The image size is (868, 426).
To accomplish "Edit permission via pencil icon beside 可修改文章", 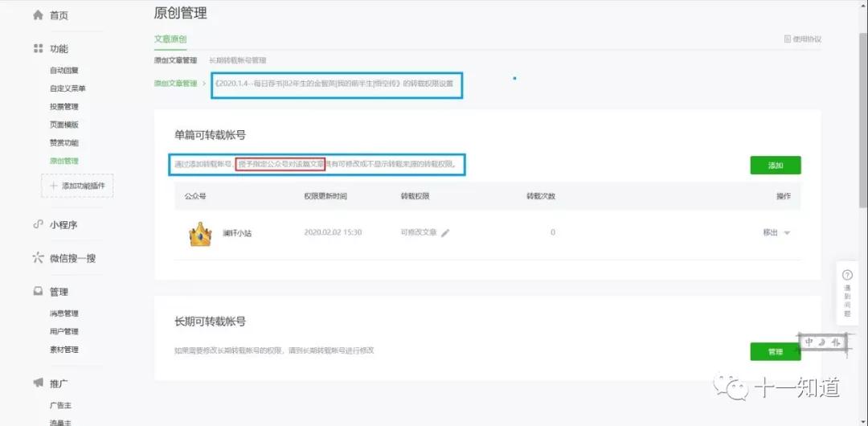I will [x=445, y=233].
